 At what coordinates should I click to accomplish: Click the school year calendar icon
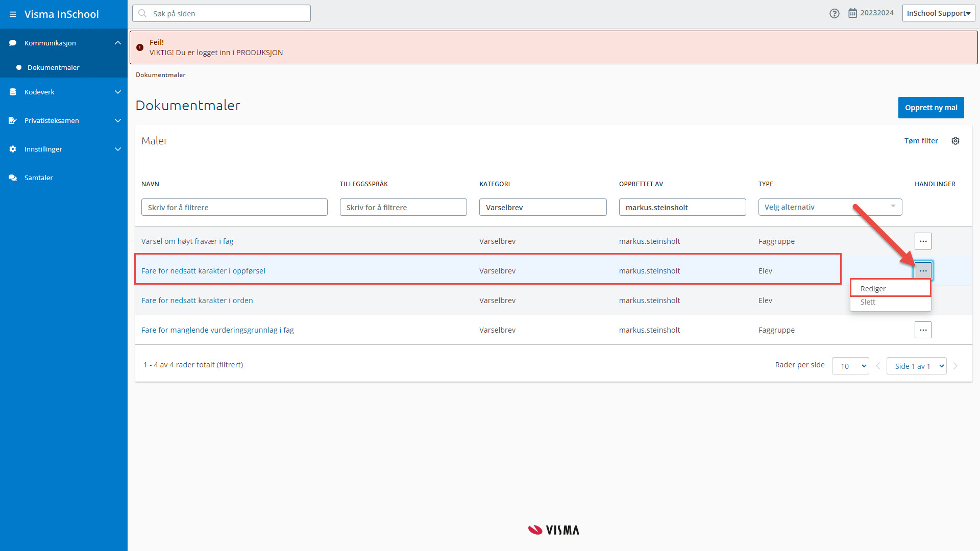pos(853,13)
